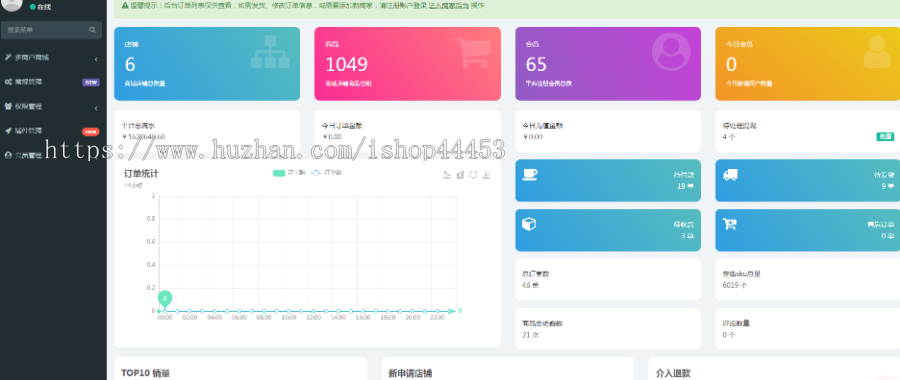Click the sitemap icon on store card
The image size is (900, 380).
(x=270, y=52)
